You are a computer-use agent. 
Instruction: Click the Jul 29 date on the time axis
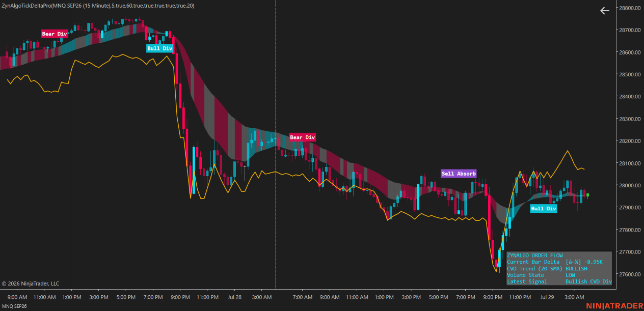(547, 297)
